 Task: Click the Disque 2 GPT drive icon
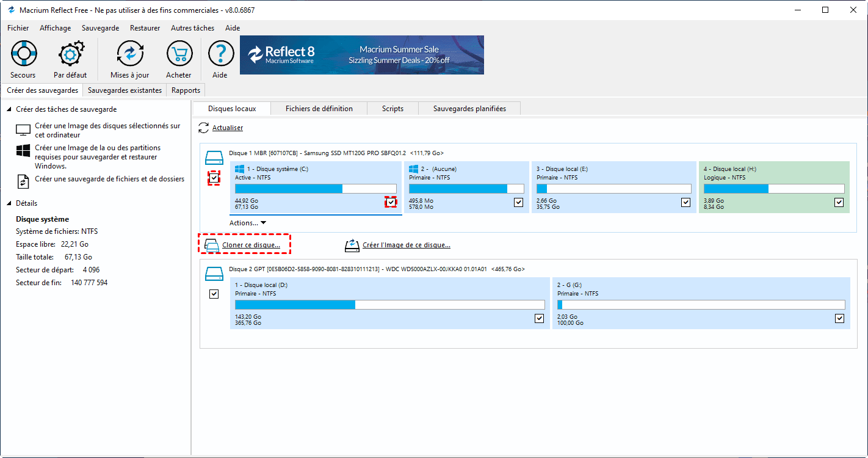(215, 273)
